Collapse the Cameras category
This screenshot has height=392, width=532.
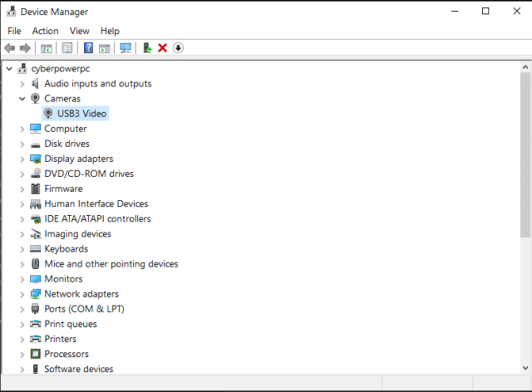pos(22,99)
